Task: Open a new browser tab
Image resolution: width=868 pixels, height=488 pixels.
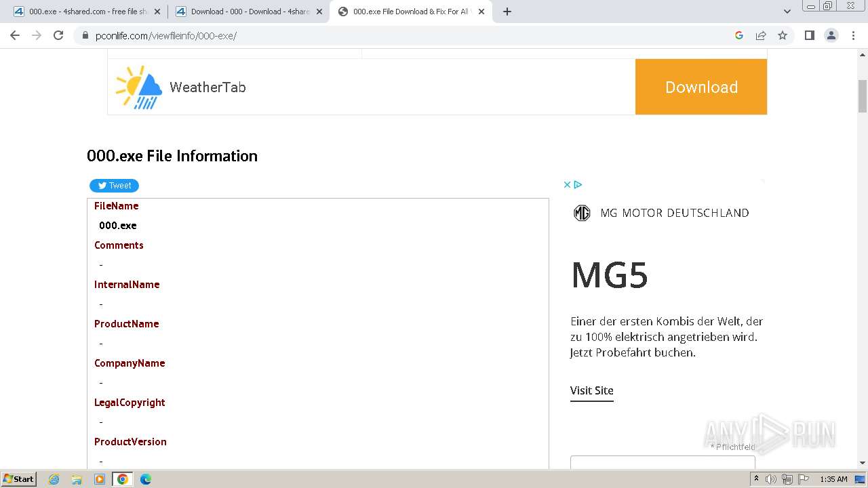Action: (507, 12)
